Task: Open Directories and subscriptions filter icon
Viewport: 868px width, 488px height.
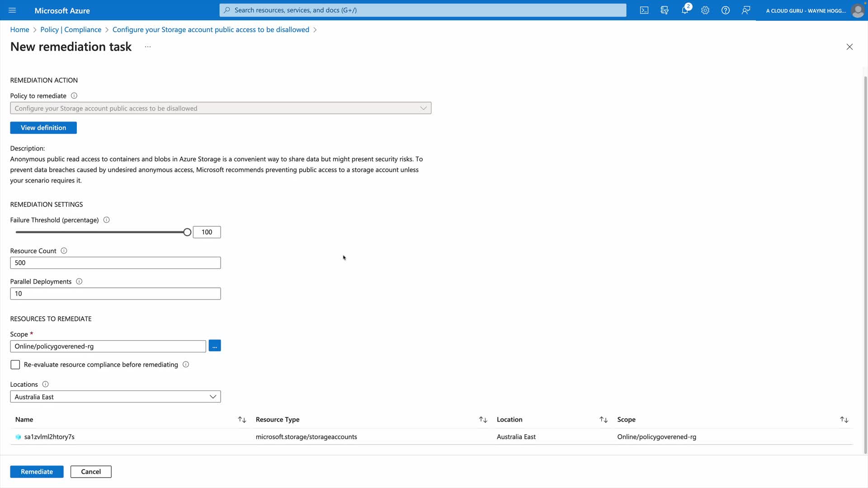Action: click(x=664, y=10)
